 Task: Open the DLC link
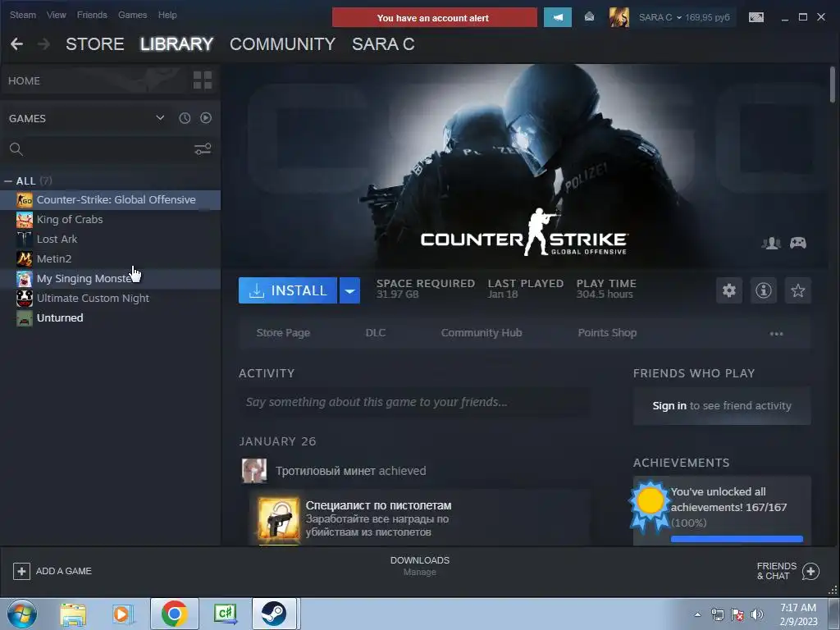(376, 333)
